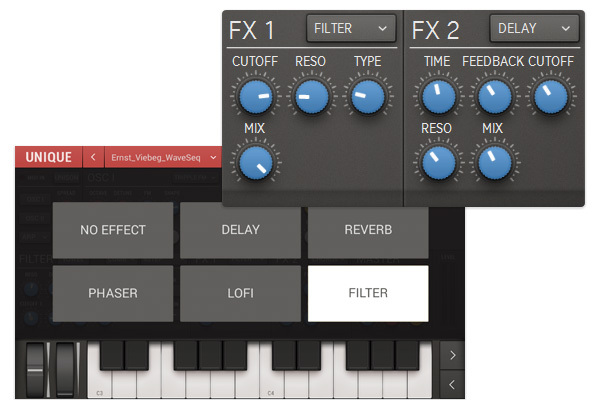This screenshot has height=400, width=600.
Task: Select the highlighted FILTER effect tile
Action: coord(368,293)
